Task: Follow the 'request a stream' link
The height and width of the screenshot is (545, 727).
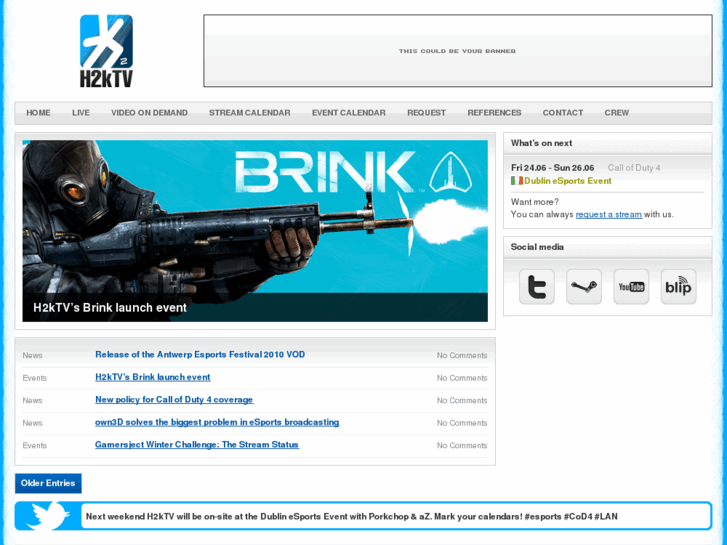Action: tap(609, 214)
